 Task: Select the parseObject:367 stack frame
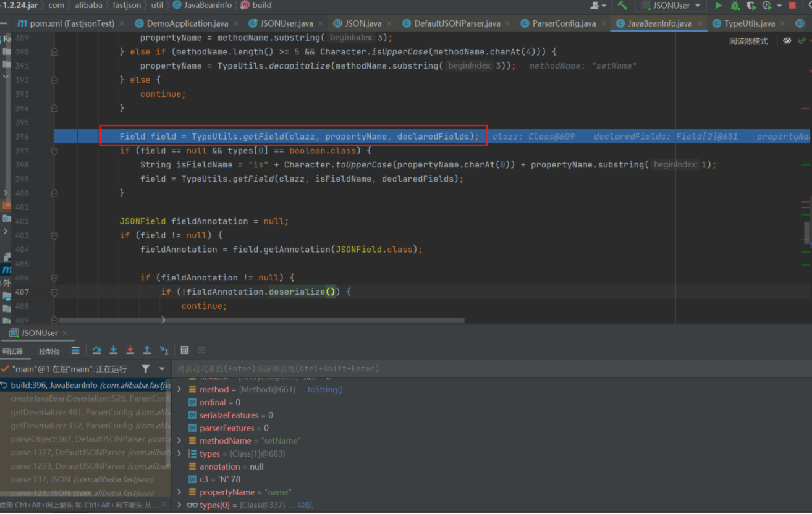pos(86,439)
